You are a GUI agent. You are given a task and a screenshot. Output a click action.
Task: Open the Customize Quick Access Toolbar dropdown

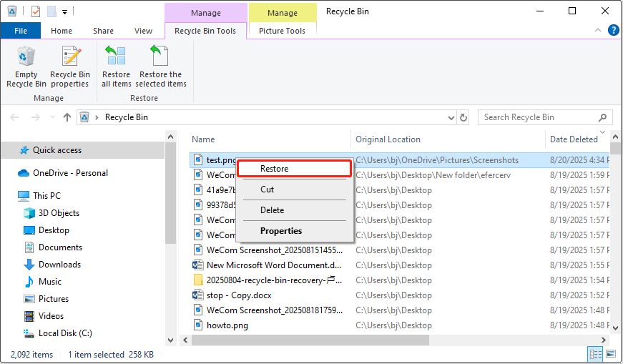point(64,12)
